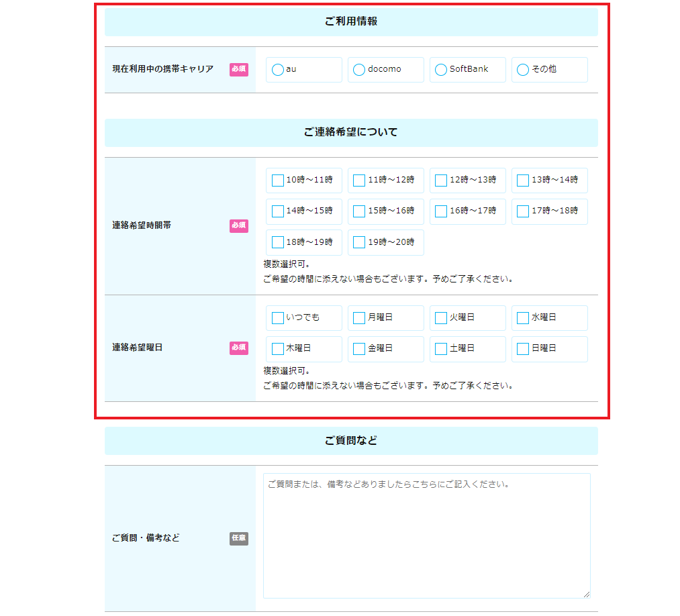Check the 17時～18時 time slot
Image resolution: width=680 pixels, height=616 pixels.
tap(523, 211)
